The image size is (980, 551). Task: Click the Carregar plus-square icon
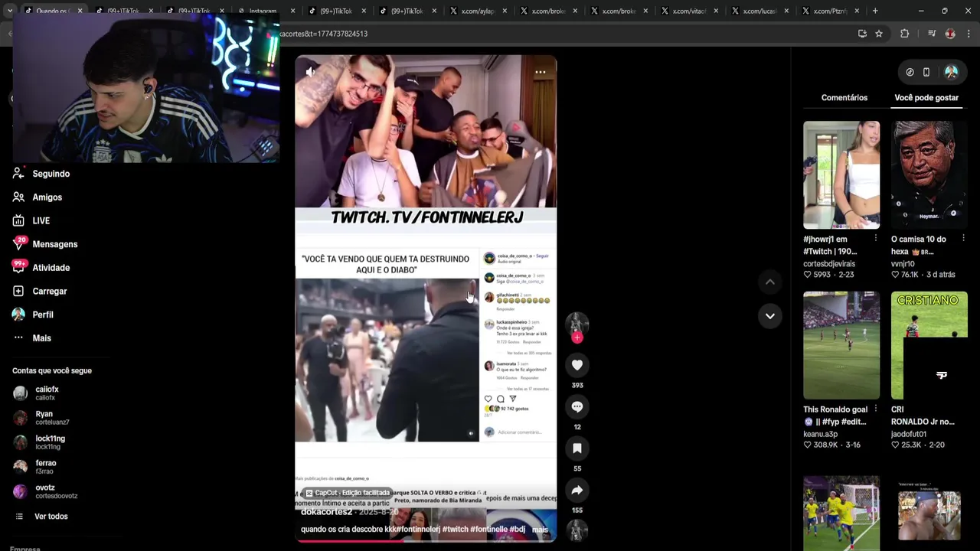pos(18,292)
